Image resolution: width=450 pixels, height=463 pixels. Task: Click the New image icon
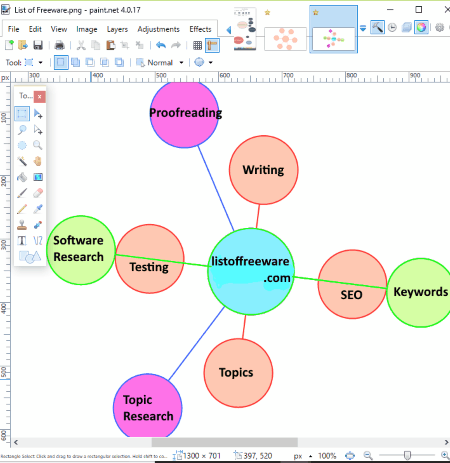point(10,45)
